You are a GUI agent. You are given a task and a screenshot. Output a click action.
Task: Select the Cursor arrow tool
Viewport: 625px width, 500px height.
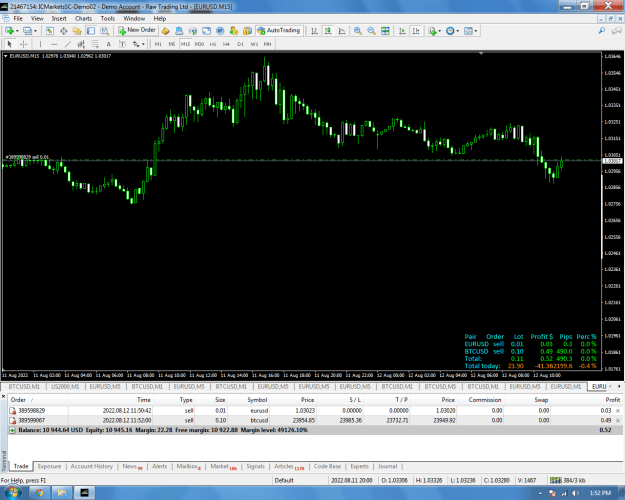tap(10, 44)
